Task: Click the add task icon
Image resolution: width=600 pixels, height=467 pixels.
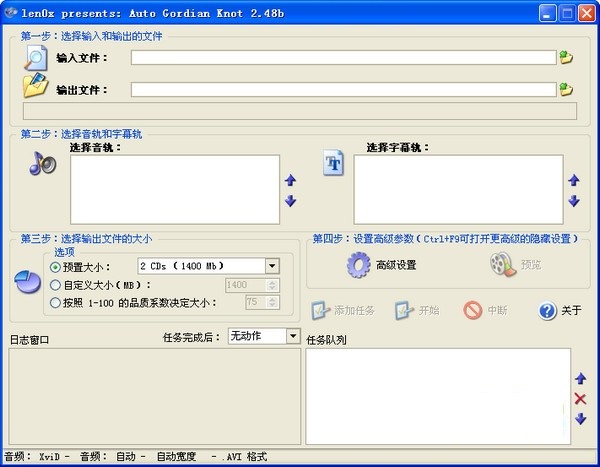Action: click(320, 310)
